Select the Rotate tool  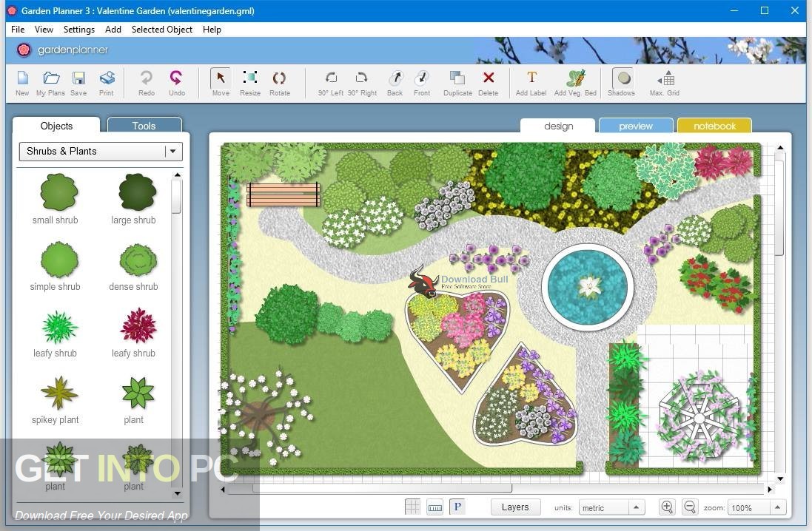click(x=279, y=81)
